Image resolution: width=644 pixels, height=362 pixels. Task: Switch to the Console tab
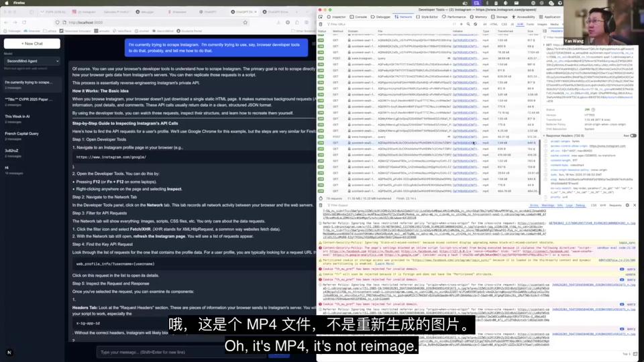[358, 17]
